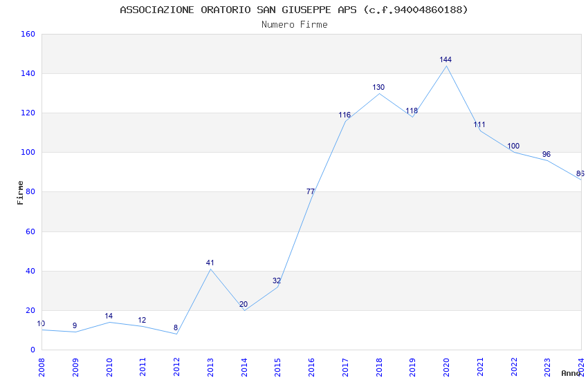Screen dimensions: 588x380
Task: Select the 2020 year axis label
Action: tap(446, 367)
